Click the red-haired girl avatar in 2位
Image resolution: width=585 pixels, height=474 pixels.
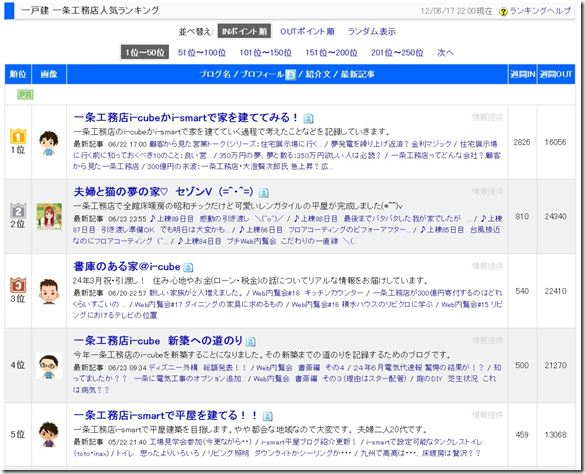tap(49, 216)
